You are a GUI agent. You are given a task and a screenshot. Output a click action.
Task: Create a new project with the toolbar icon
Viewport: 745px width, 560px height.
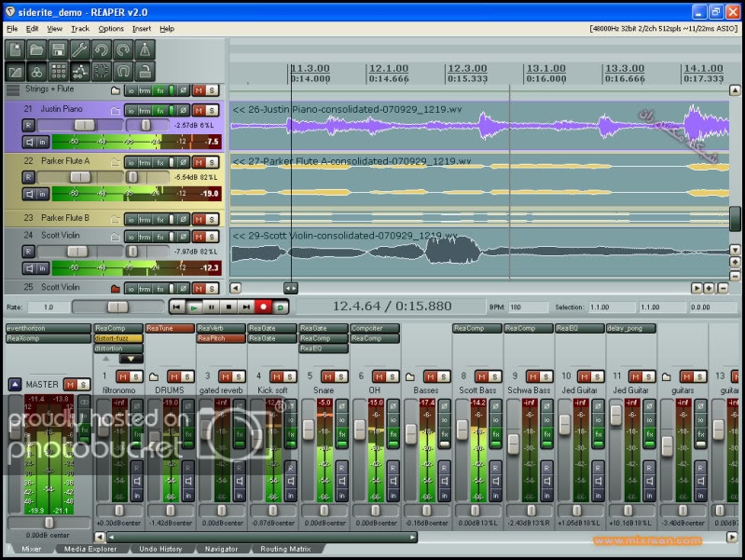(x=15, y=50)
